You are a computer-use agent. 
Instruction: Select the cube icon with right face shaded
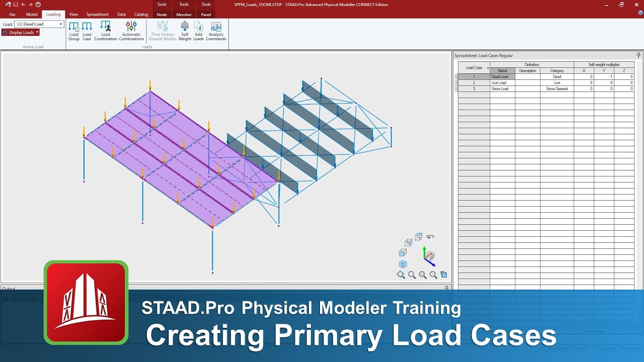click(409, 242)
